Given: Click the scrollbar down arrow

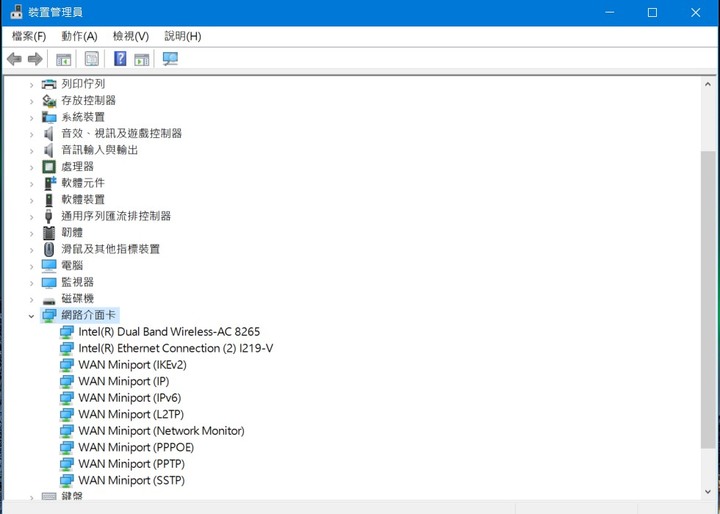Looking at the screenshot, I should click(708, 492).
